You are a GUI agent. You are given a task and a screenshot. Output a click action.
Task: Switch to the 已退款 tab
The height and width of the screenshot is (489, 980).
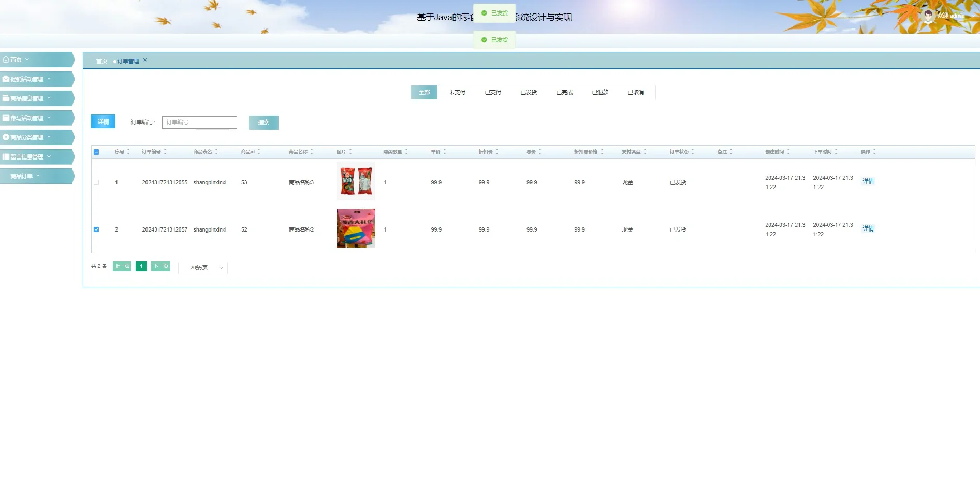pyautogui.click(x=600, y=92)
